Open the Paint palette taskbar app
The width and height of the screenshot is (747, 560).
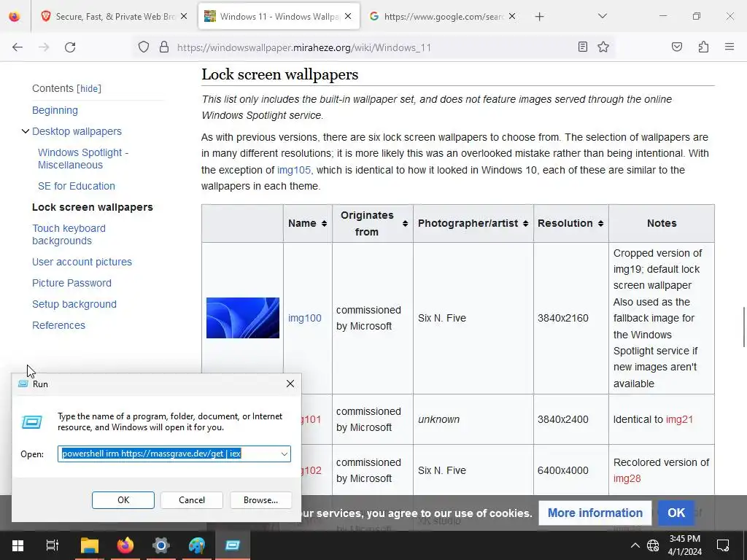tap(197, 545)
